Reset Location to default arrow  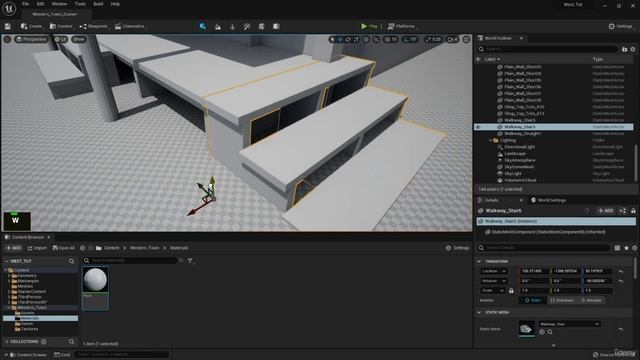click(621, 271)
